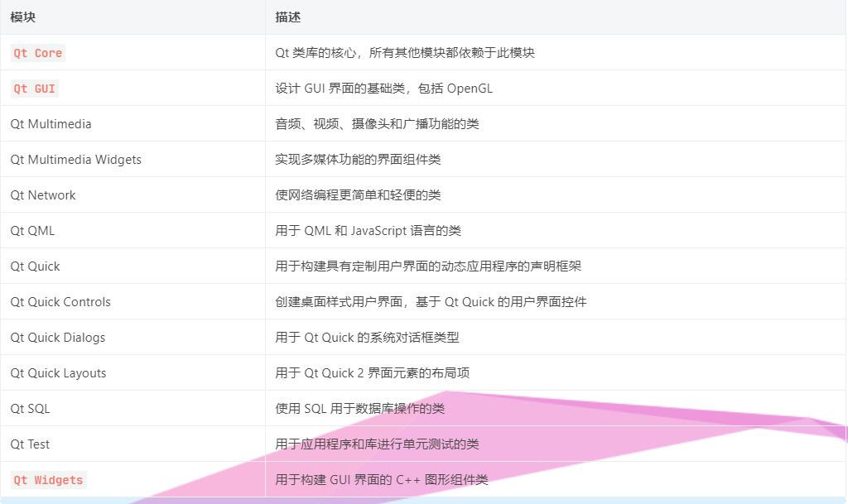Screen dimensions: 848x504
Task: Select description '用于应用程序和库进行单元测试的类'
Action: (377, 444)
